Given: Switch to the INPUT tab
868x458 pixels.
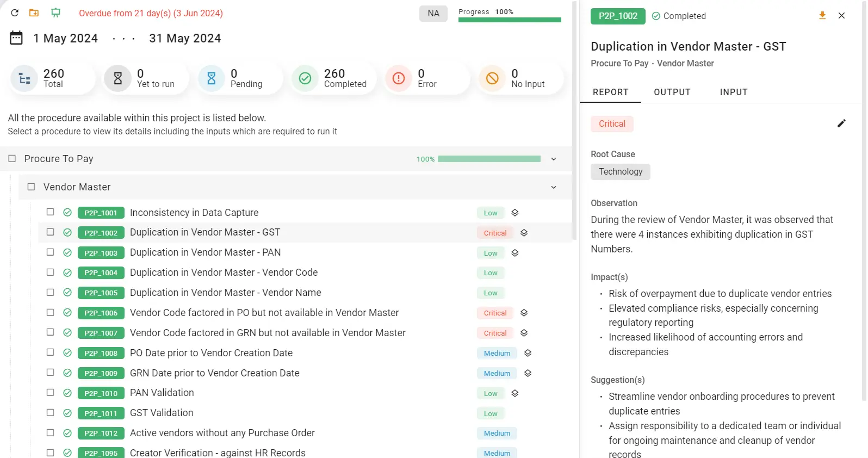Looking at the screenshot, I should click(733, 92).
